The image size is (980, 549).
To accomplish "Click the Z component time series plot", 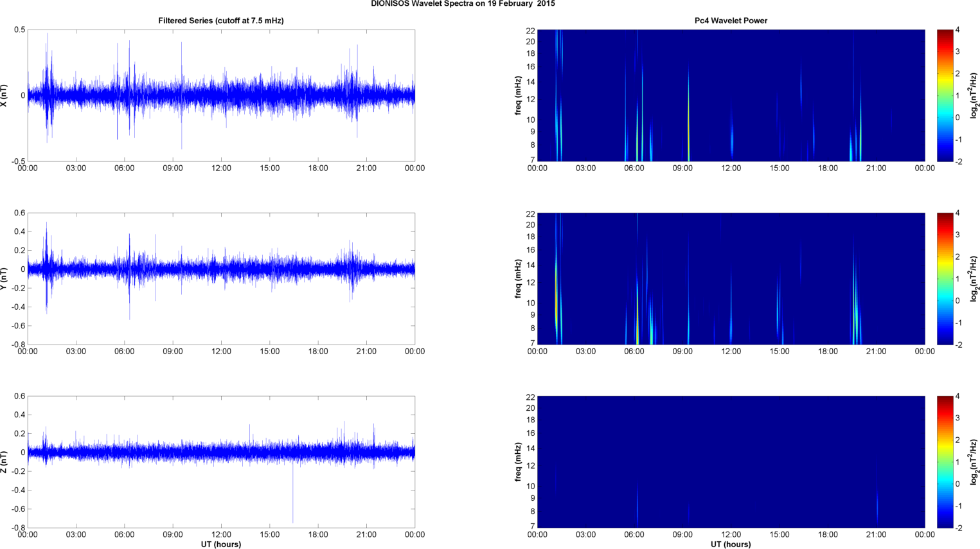I will [221, 462].
